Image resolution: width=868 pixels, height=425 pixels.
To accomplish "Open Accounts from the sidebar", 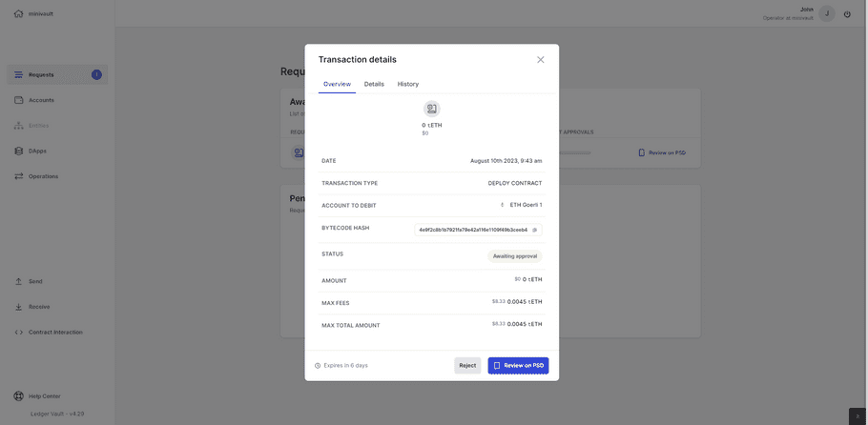I will pyautogui.click(x=41, y=100).
